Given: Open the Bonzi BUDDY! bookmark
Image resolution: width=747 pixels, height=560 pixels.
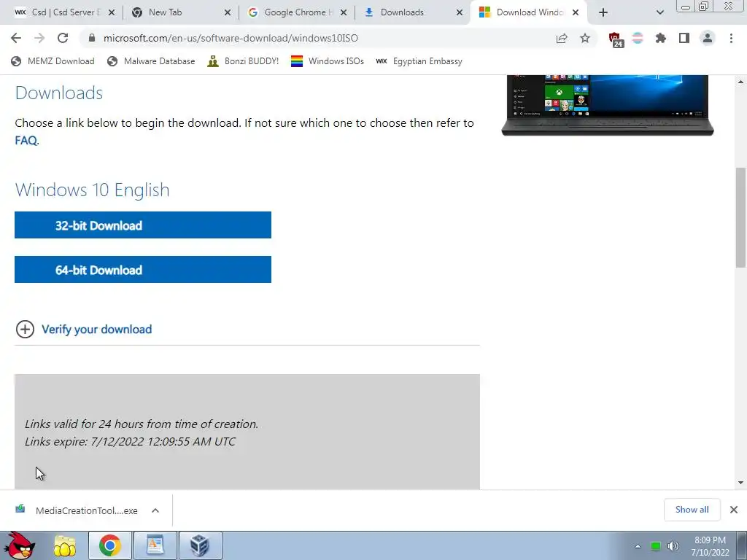Looking at the screenshot, I should (243, 61).
